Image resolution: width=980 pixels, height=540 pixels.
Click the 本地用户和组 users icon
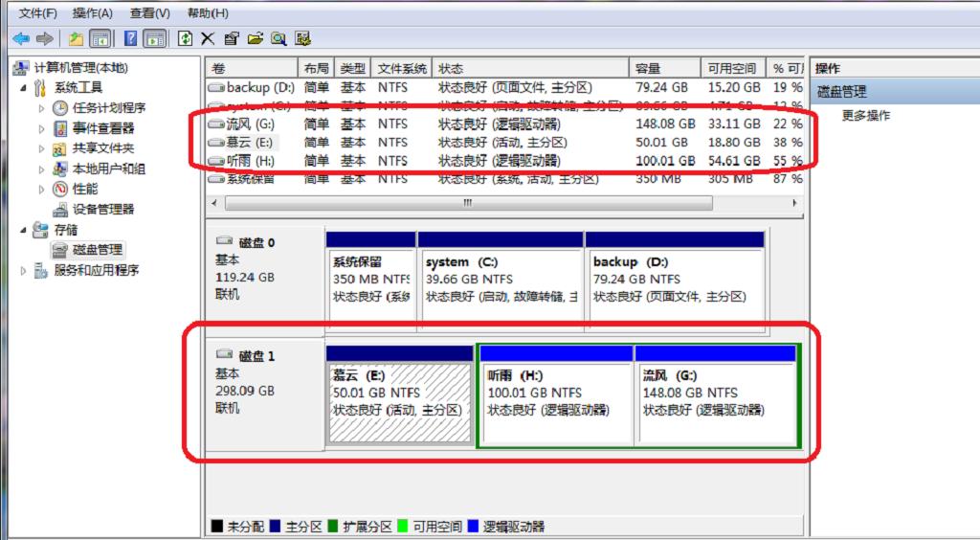coord(60,169)
